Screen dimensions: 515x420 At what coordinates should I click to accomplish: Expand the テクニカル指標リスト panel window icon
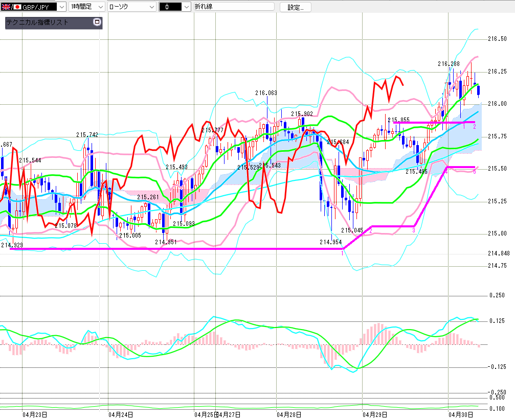click(x=97, y=22)
